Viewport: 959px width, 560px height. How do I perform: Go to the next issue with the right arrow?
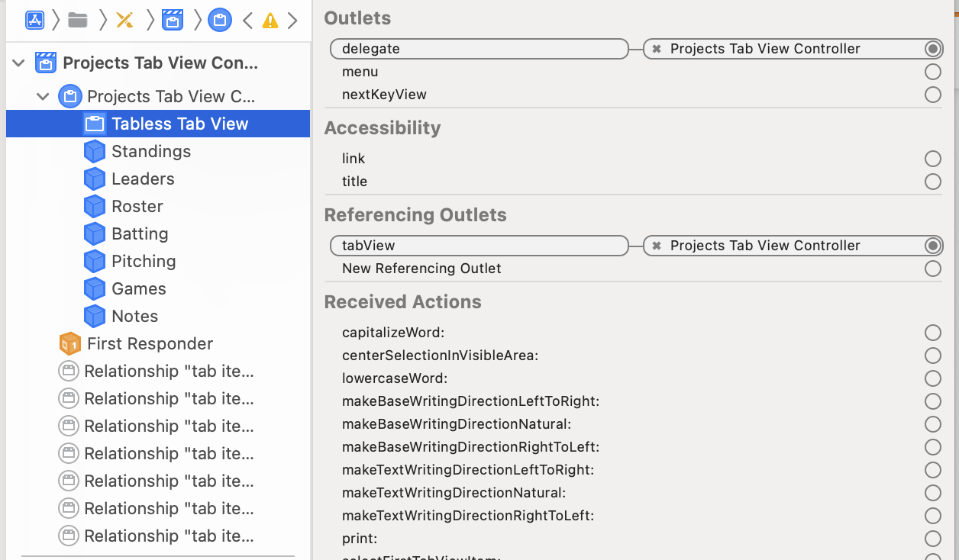[292, 21]
